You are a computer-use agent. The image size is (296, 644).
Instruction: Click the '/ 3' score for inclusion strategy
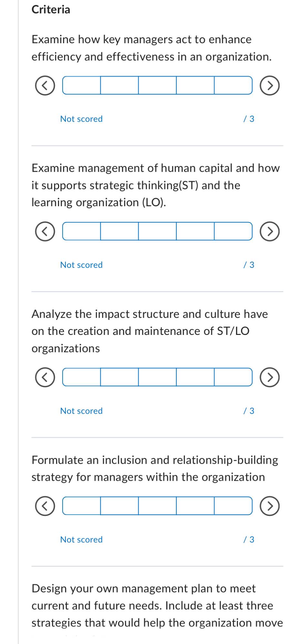coord(249,540)
